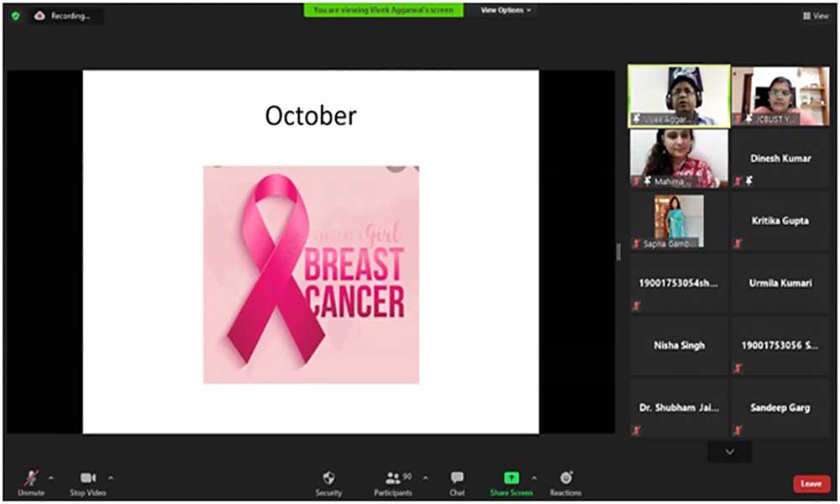Select the Nisha Singh participant tile
The height and width of the screenshot is (504, 840).
[x=679, y=346]
